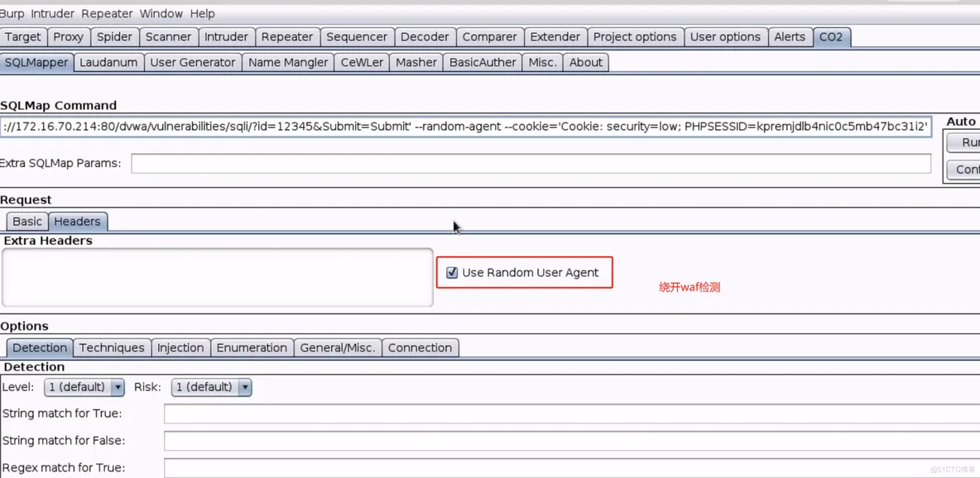
Task: Toggle the Use Random User Agent checkbox
Action: [451, 272]
